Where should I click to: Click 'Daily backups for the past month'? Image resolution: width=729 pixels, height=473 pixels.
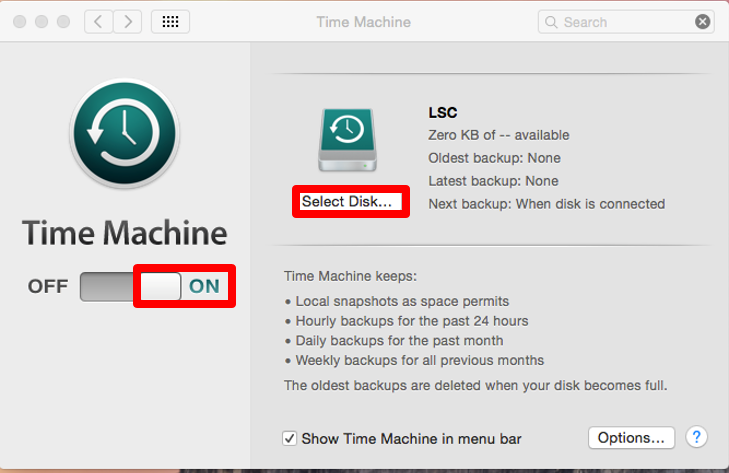pos(399,340)
